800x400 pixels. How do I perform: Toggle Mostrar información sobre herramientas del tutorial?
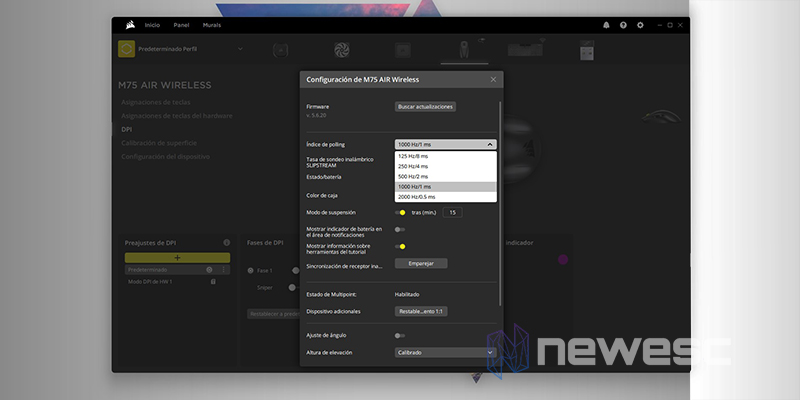[400, 246]
